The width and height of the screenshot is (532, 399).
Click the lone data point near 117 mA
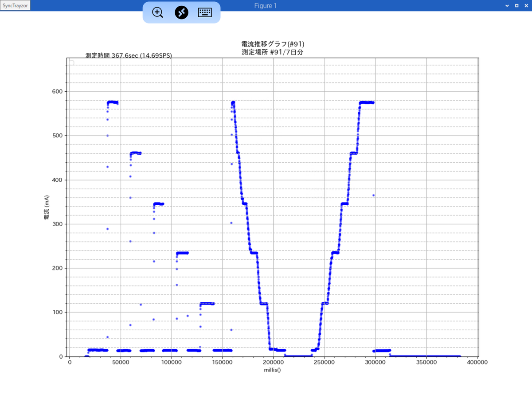pyautogui.click(x=141, y=305)
